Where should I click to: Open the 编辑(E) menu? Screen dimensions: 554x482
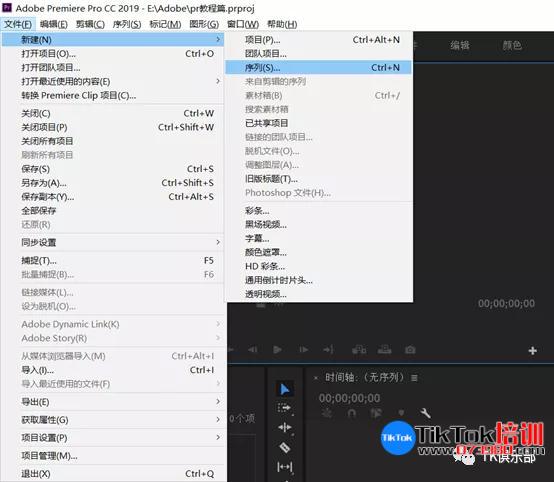54,24
